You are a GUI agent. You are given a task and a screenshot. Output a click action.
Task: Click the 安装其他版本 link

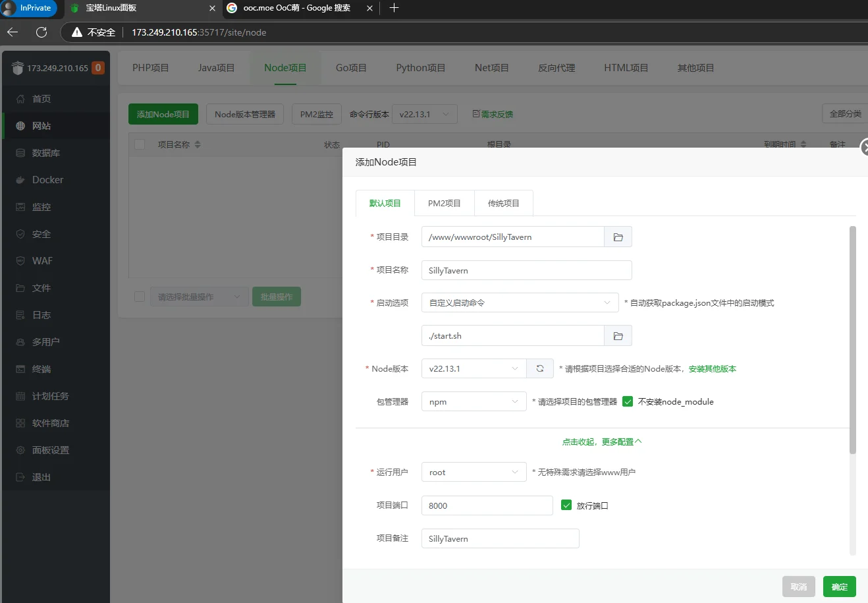pyautogui.click(x=712, y=369)
